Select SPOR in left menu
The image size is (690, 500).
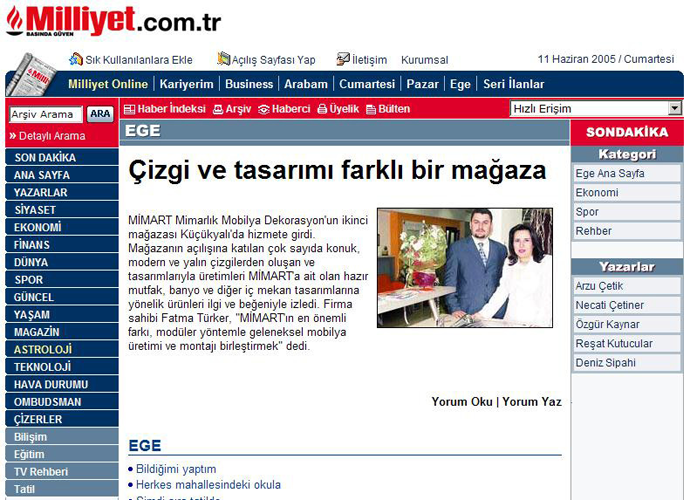[62, 279]
